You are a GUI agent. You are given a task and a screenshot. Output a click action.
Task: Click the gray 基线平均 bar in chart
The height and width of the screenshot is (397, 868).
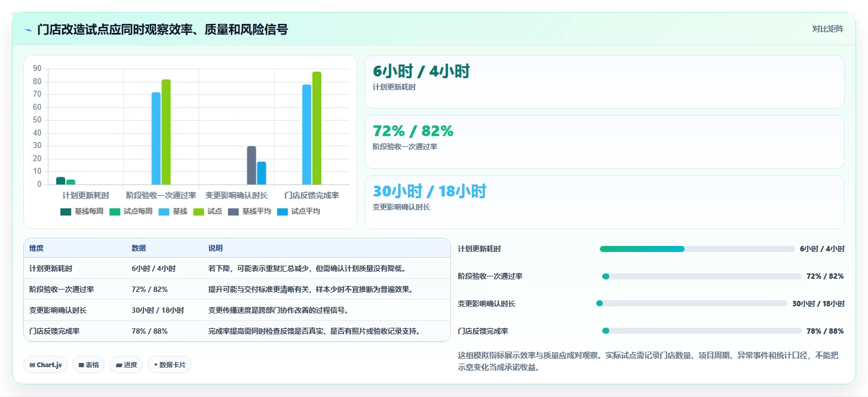251,165
